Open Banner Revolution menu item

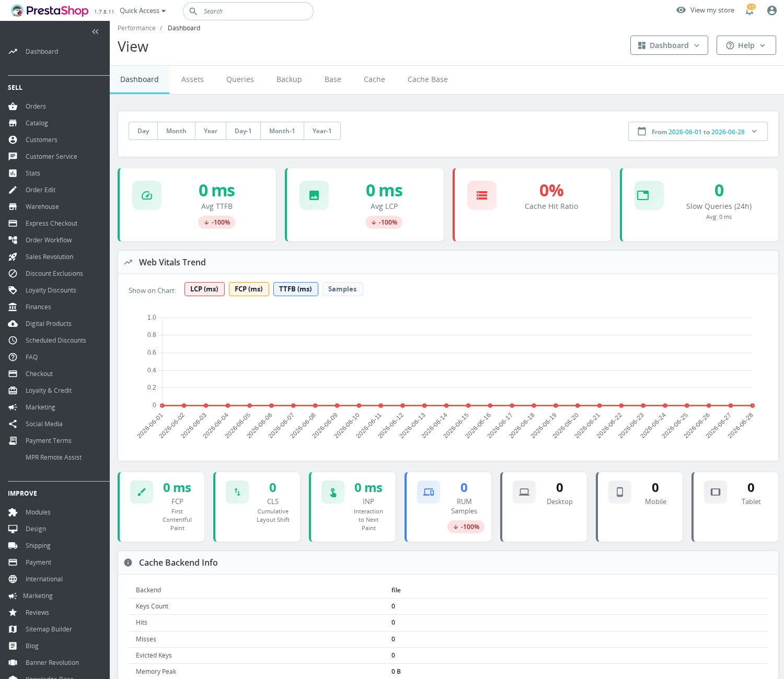(x=52, y=663)
